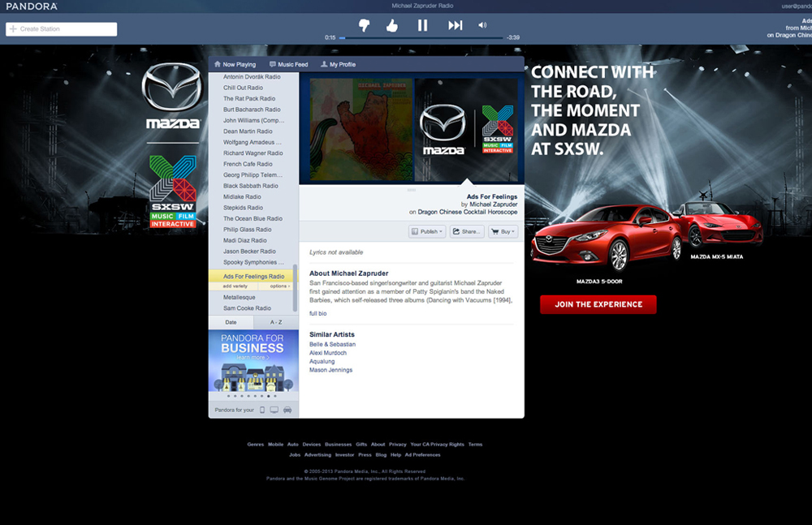
Task: Select Antonin Dvorák Radio station
Action: coord(252,76)
